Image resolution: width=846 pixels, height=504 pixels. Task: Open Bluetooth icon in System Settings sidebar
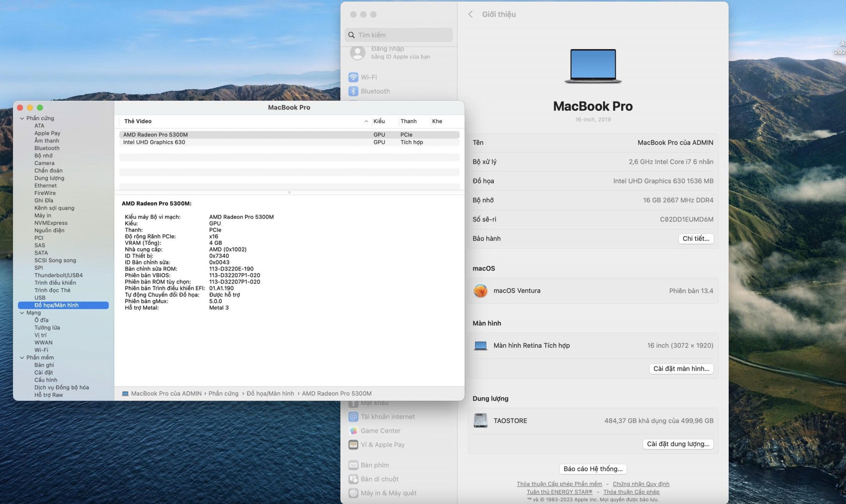tap(353, 91)
